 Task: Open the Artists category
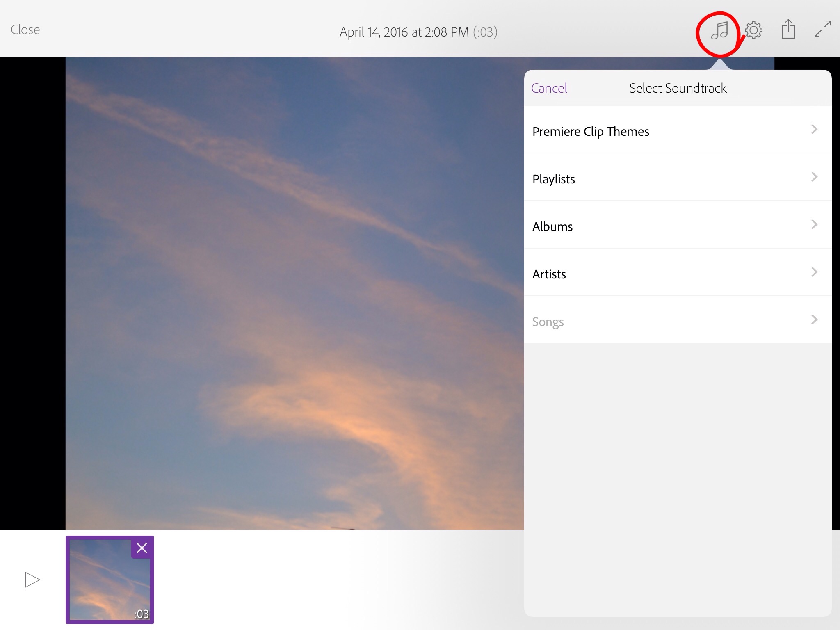click(x=549, y=274)
